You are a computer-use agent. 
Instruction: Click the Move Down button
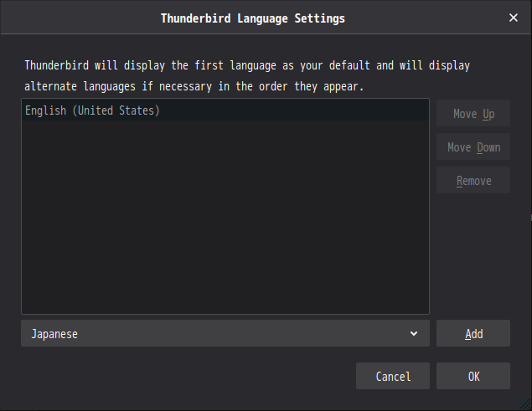tap(473, 146)
